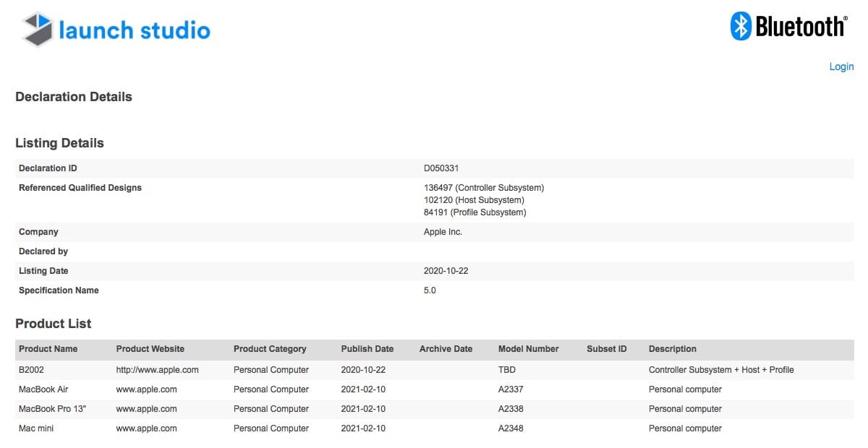The width and height of the screenshot is (868, 448).
Task: Select Declaration ID value D050331
Action: coord(441,168)
